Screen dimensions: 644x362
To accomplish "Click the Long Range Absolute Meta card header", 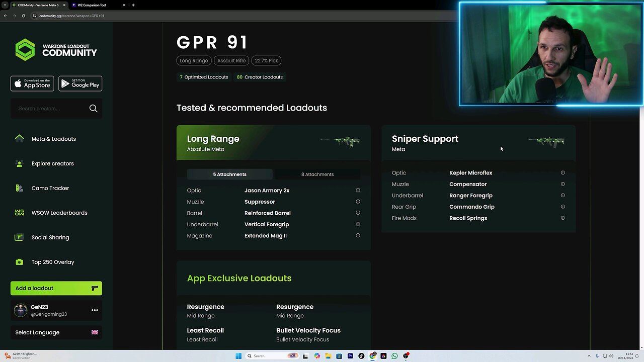I will point(274,142).
